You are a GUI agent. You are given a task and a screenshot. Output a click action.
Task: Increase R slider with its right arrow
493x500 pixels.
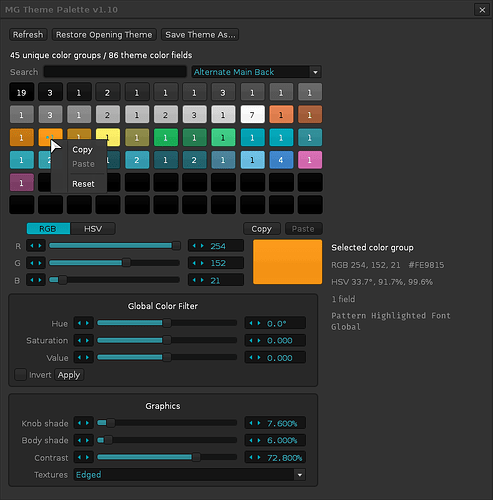40,246
